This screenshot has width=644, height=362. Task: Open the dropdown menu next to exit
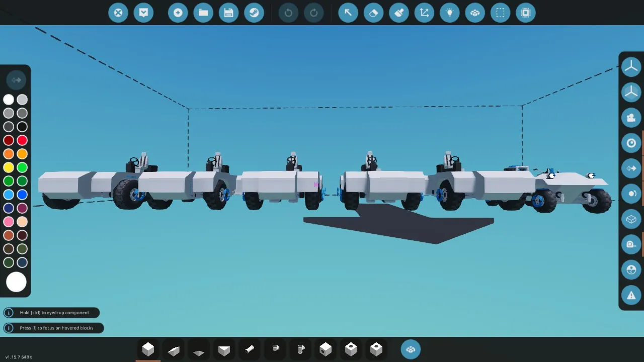click(x=143, y=13)
